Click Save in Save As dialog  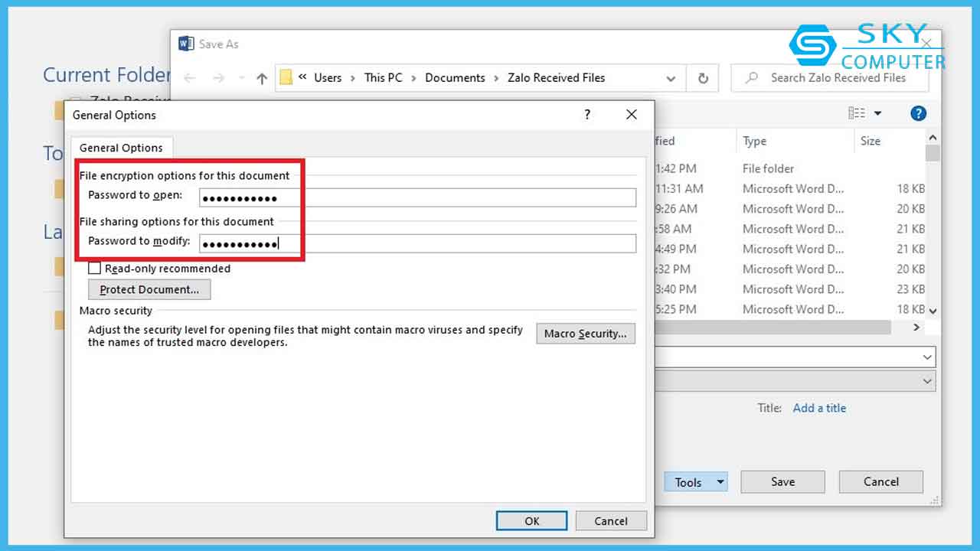click(782, 482)
